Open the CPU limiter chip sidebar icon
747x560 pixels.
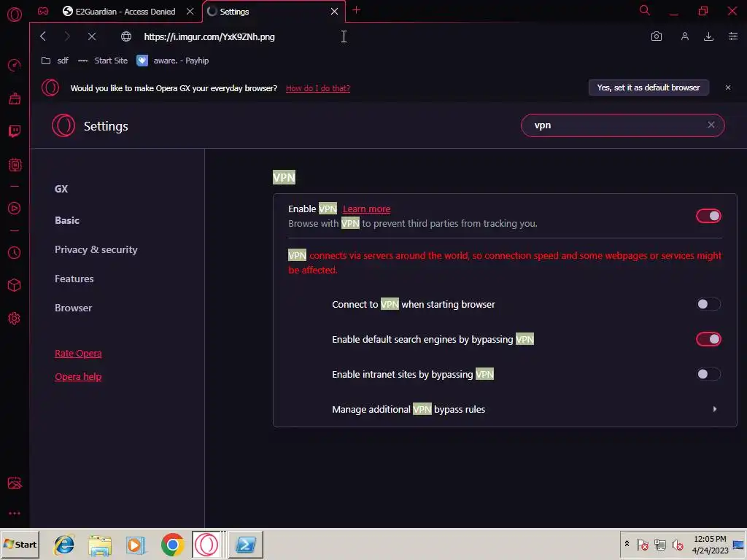[x=15, y=165]
